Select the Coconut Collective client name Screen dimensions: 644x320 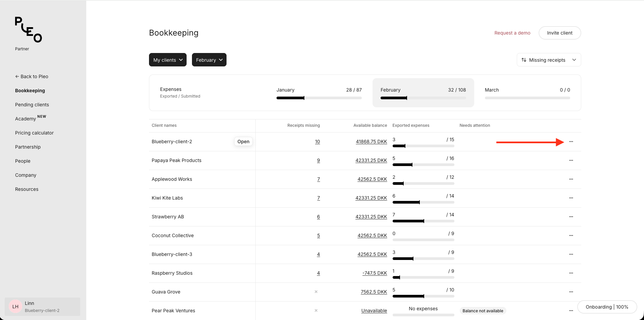pos(172,235)
